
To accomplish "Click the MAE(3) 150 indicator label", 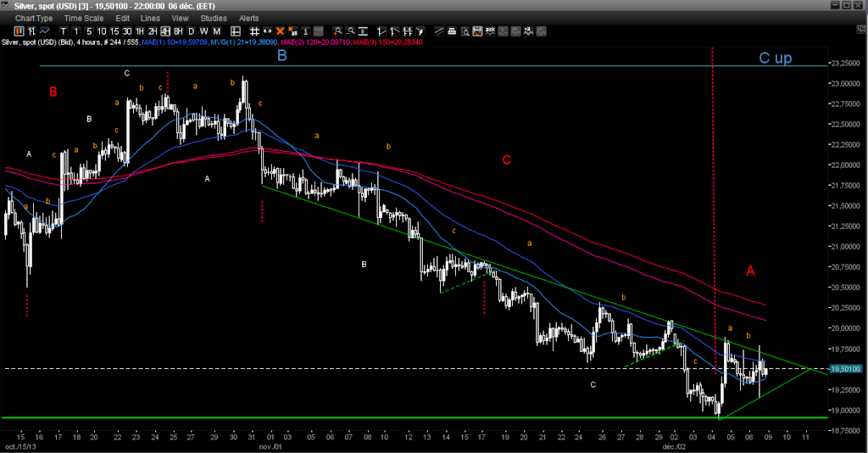I will (388, 42).
